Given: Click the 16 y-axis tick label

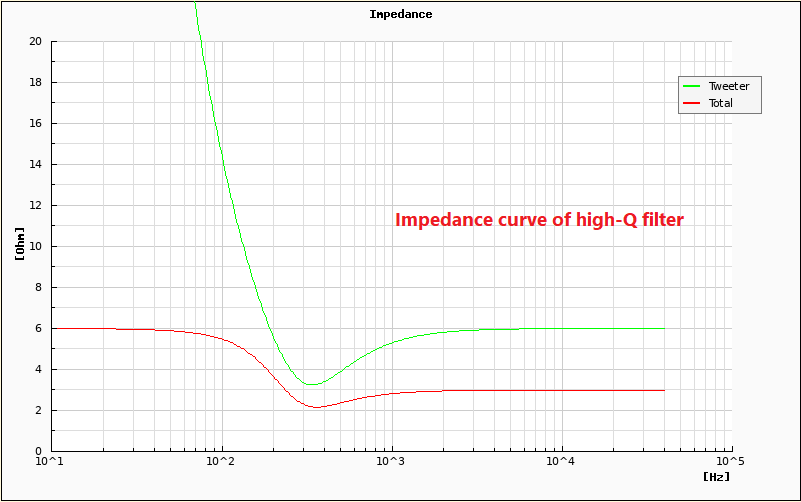Looking at the screenshot, I should point(35,124).
